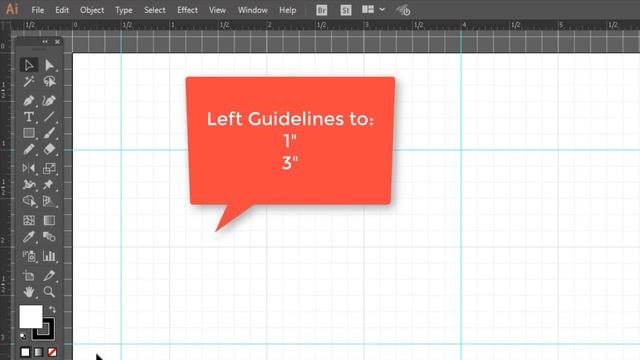The height and width of the screenshot is (360, 640).
Task: Choose the Symbol Sprayer tool
Action: pyautogui.click(x=29, y=256)
